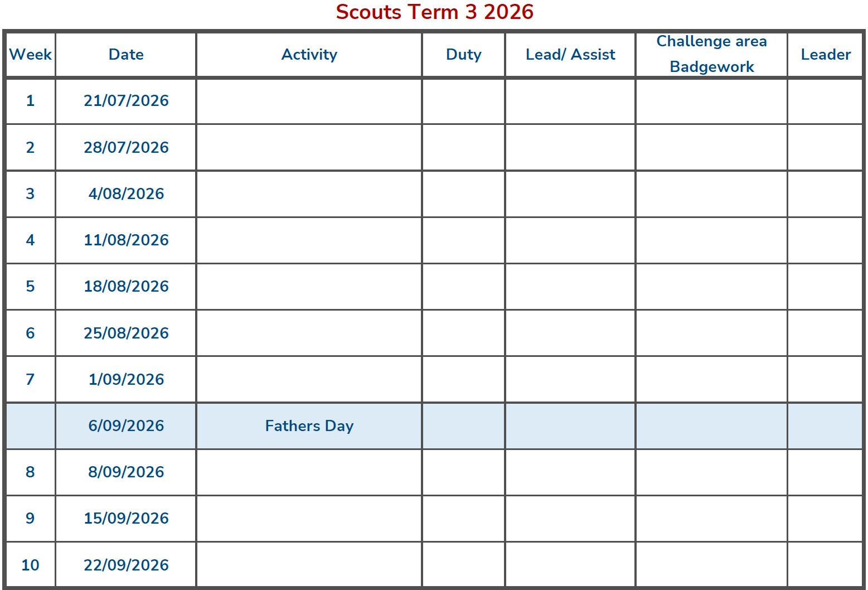Select Lead/ Assist cell for 1/09/2026
Image resolution: width=868 pixels, height=590 pixels.
pos(570,380)
